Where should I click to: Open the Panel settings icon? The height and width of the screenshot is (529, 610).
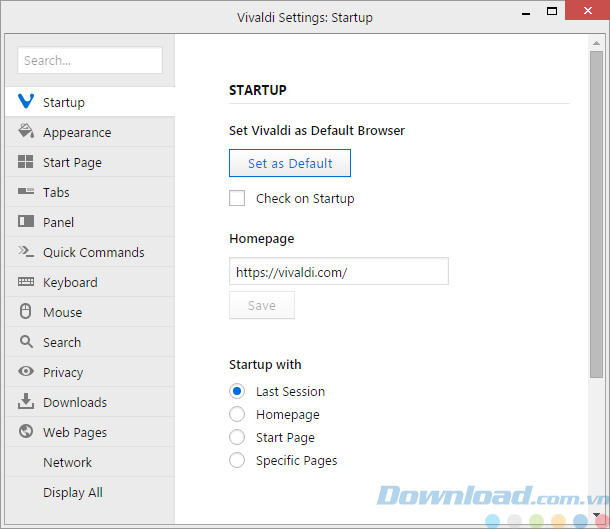point(26,222)
